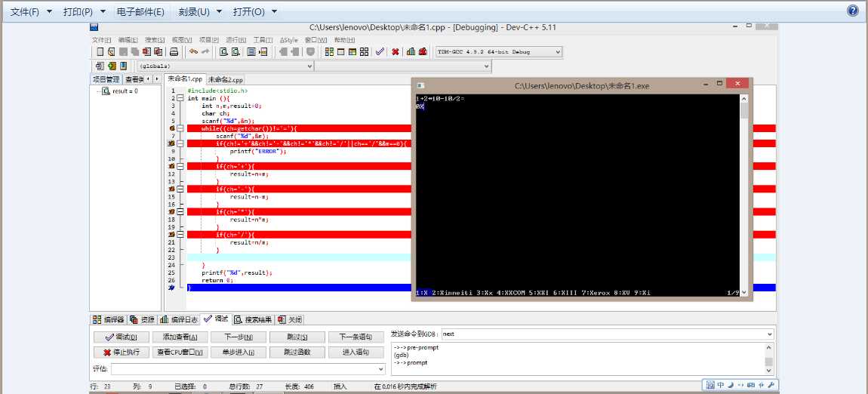The image size is (868, 394).
Task: Click the 电子邮件(E) button in top bar
Action: (x=140, y=11)
